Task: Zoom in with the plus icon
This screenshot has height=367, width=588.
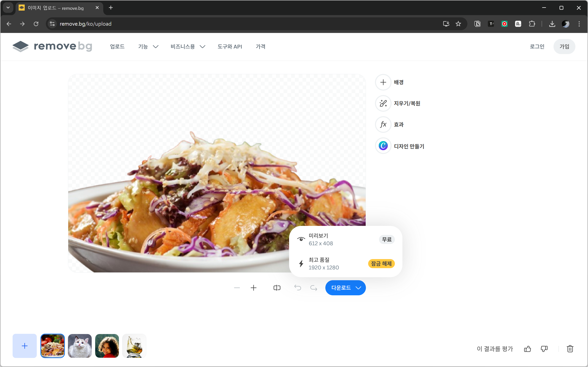Action: pyautogui.click(x=254, y=288)
